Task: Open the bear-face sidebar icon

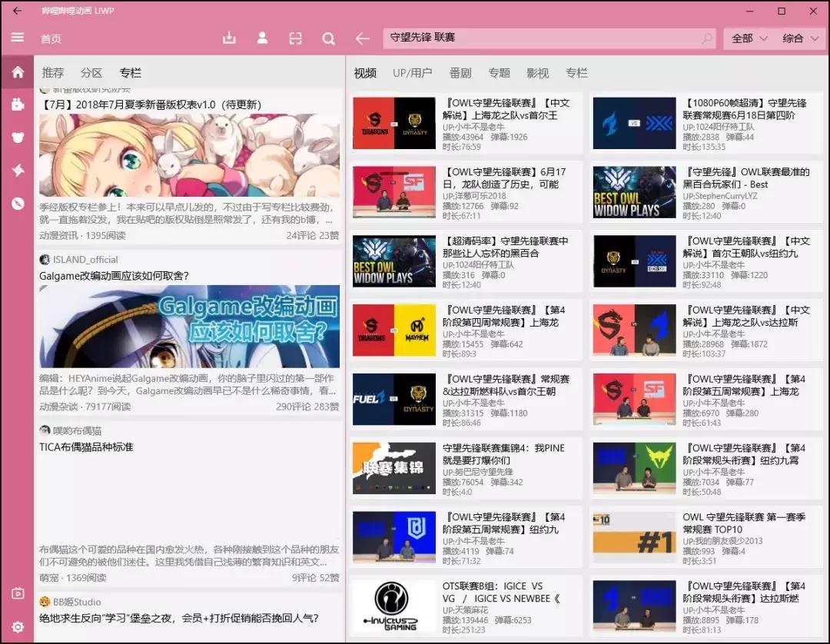Action: pos(18,138)
